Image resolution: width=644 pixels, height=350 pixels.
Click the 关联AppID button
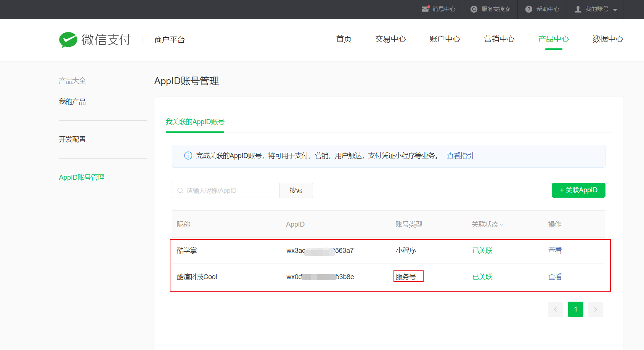click(x=578, y=190)
